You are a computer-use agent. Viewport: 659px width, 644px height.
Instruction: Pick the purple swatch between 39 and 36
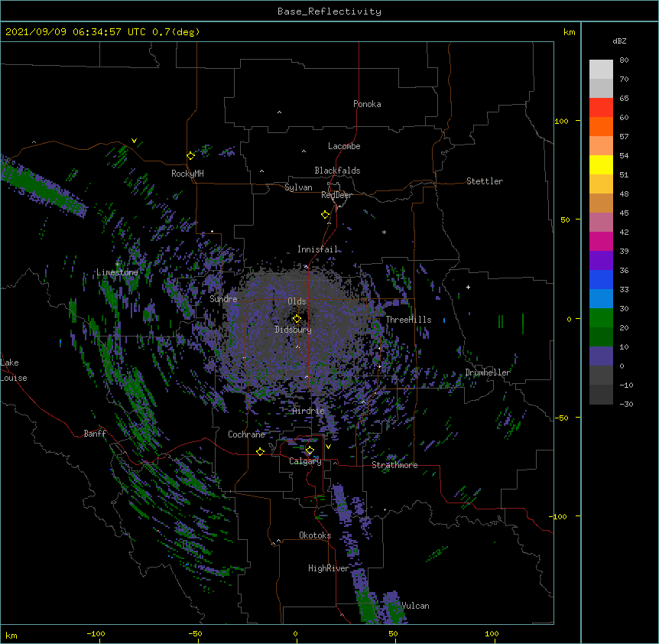[x=601, y=261]
